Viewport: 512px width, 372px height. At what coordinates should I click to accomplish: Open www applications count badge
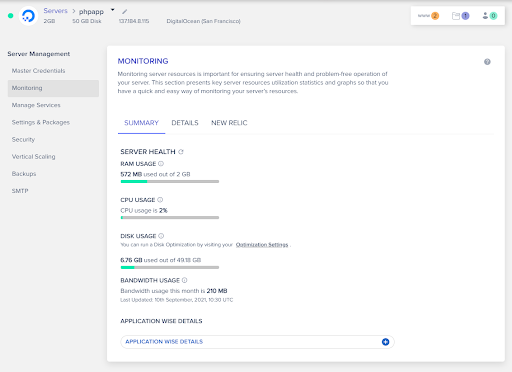[x=428, y=16]
